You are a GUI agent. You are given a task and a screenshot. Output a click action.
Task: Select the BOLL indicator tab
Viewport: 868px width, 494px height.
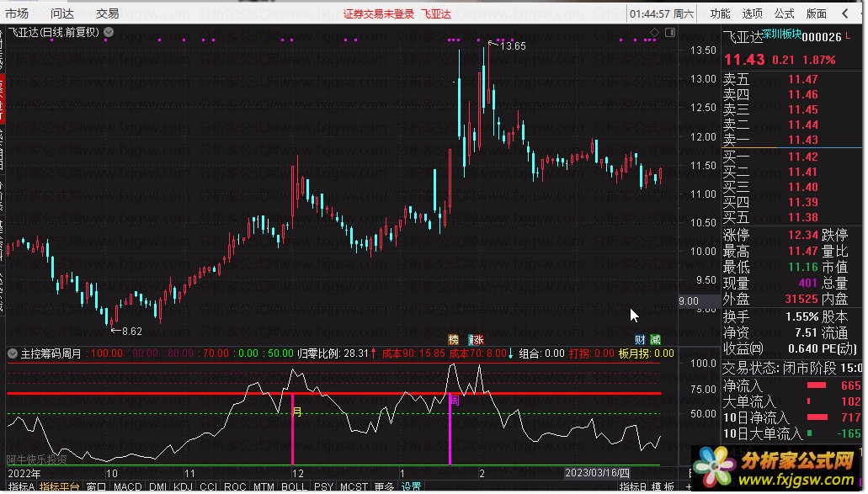(294, 487)
